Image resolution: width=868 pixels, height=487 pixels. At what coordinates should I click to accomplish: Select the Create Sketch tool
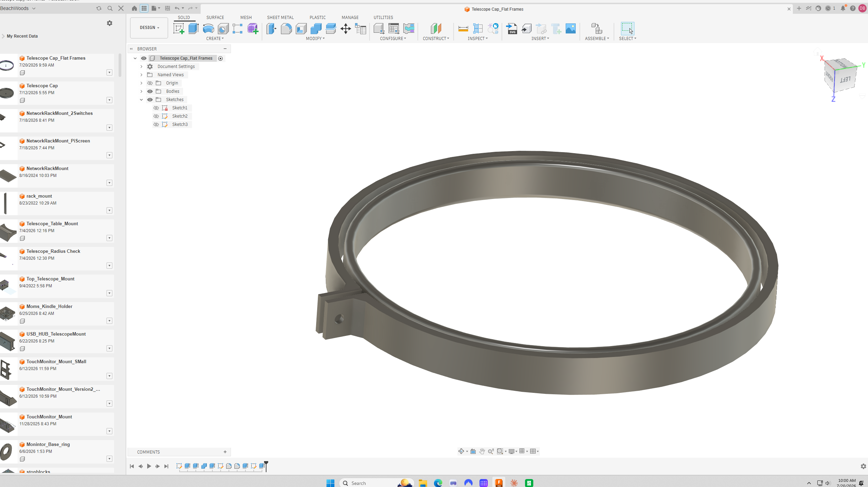179,29
